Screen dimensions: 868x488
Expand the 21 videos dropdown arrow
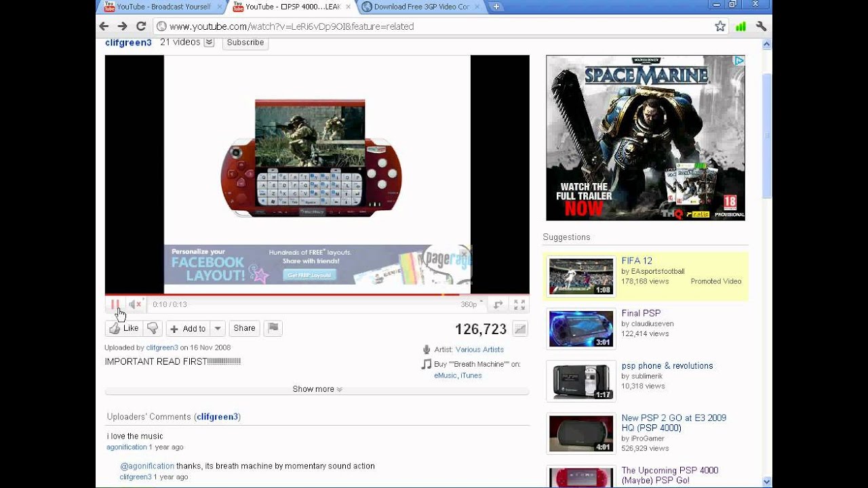(x=209, y=42)
